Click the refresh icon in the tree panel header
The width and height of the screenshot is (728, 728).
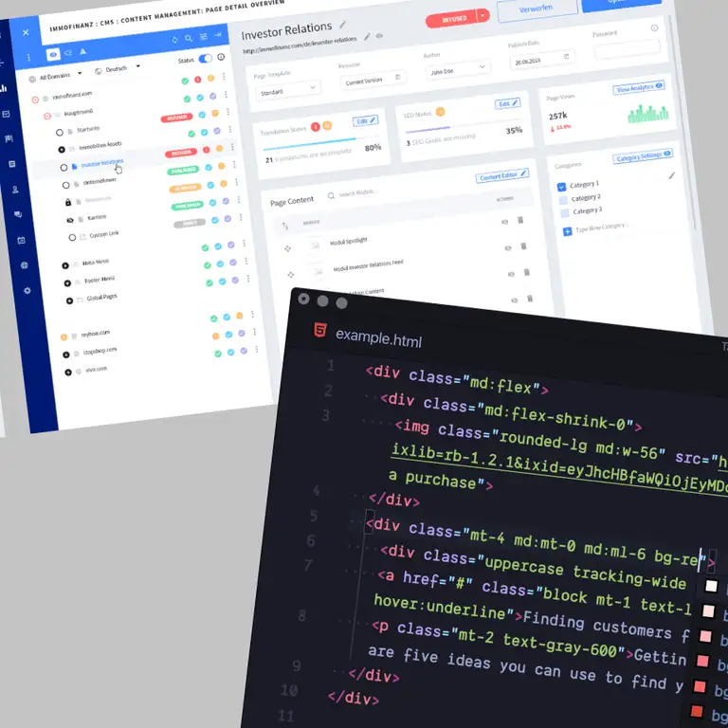point(174,40)
